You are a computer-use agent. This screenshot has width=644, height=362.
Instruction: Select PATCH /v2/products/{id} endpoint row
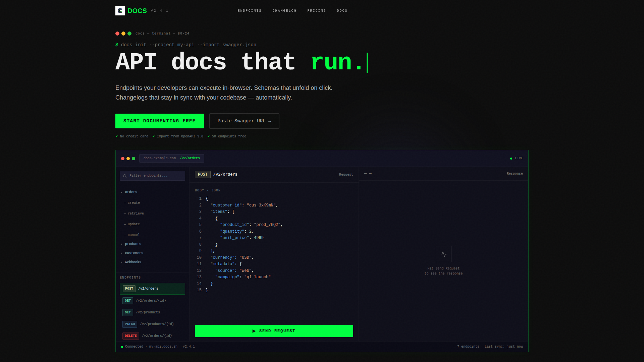pos(152,324)
